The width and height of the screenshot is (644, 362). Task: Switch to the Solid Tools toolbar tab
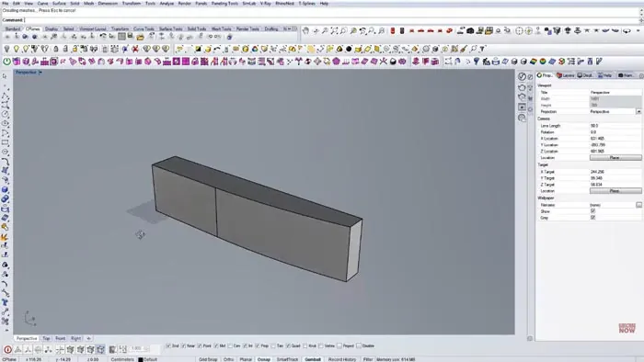coord(197,28)
